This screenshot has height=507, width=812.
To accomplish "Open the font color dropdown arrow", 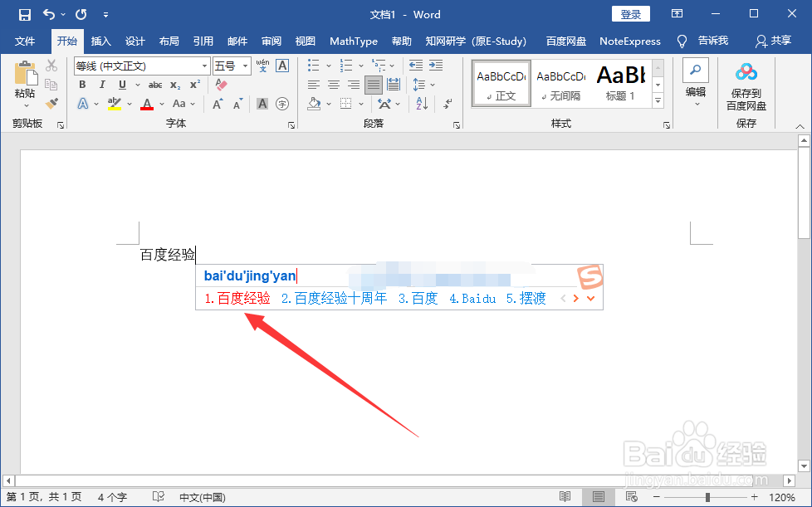I will coord(162,104).
